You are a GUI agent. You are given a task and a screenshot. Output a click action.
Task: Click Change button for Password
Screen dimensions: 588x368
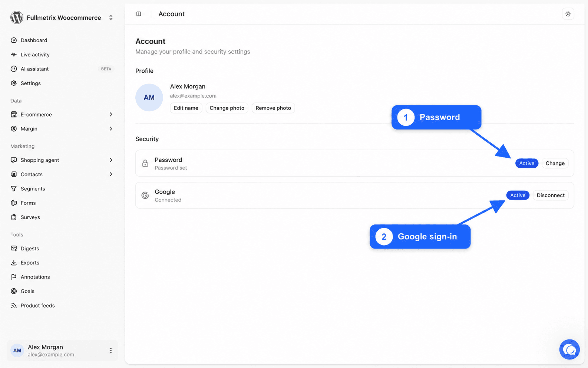click(555, 163)
